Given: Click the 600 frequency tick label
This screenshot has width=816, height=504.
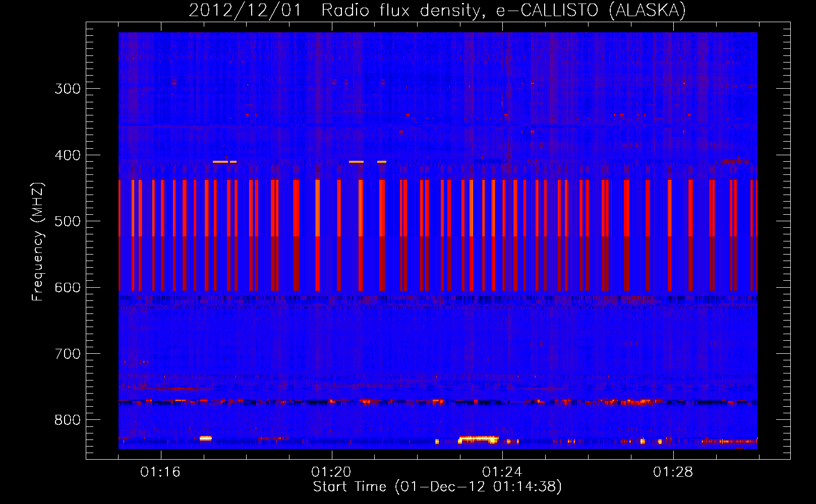Looking at the screenshot, I should coord(68,288).
